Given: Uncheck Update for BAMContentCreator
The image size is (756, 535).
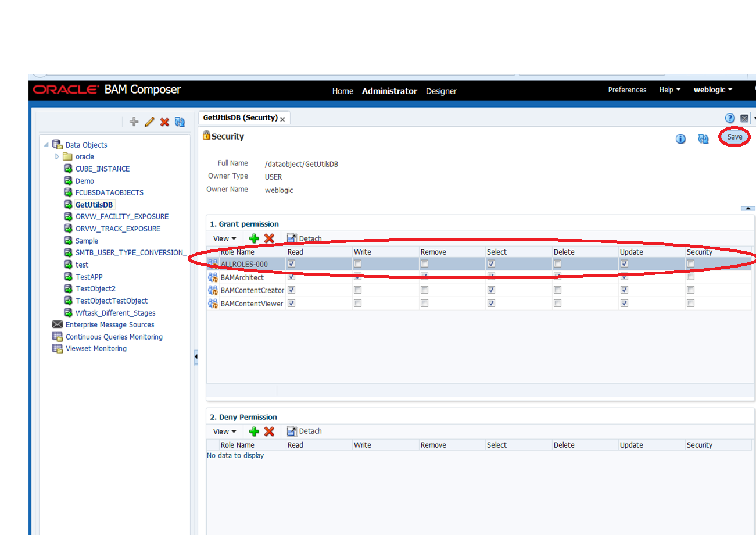Looking at the screenshot, I should coord(624,290).
